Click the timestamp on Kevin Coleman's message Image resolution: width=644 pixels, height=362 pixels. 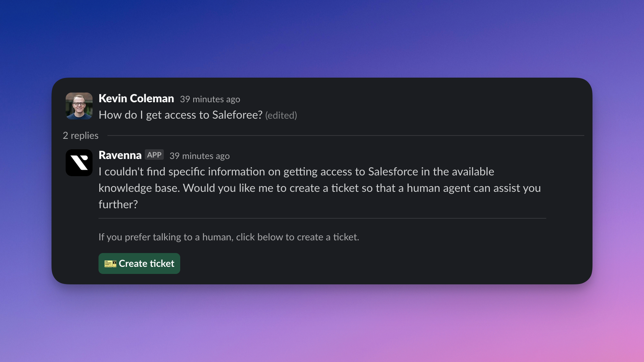point(210,99)
